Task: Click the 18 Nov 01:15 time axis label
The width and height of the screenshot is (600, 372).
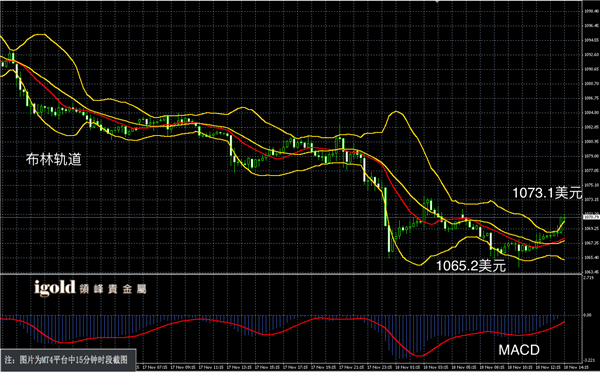Action: pos(408,367)
